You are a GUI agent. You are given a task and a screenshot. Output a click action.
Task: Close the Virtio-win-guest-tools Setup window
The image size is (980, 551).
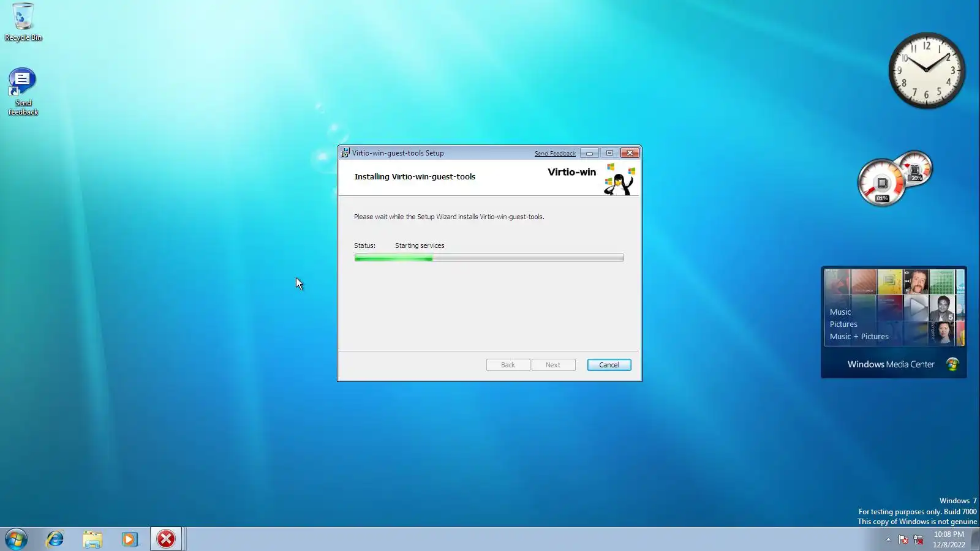630,153
